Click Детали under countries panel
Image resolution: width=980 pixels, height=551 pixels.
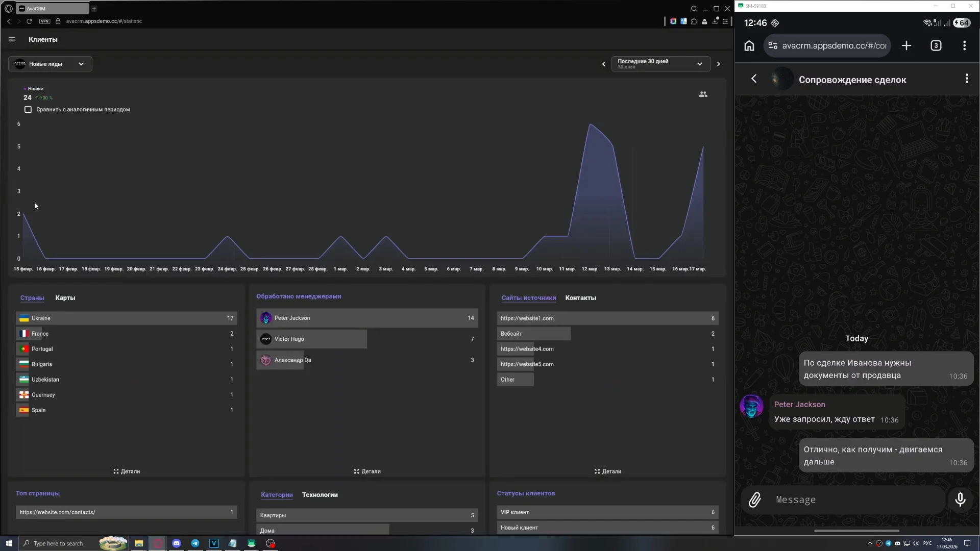[x=127, y=471]
